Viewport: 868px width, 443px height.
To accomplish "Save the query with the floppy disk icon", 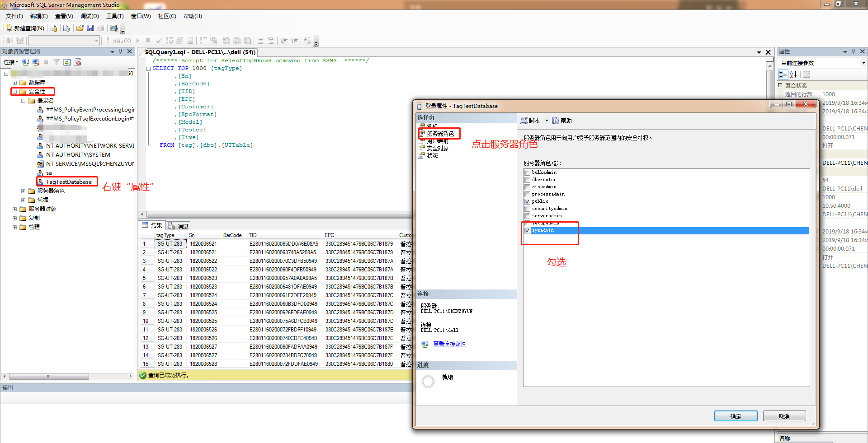I will (90, 28).
